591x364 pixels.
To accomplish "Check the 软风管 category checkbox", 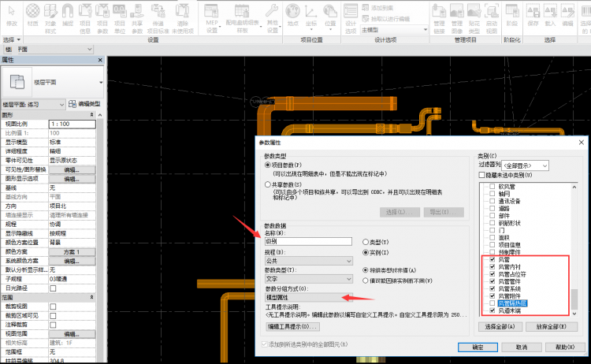I will tap(492, 186).
